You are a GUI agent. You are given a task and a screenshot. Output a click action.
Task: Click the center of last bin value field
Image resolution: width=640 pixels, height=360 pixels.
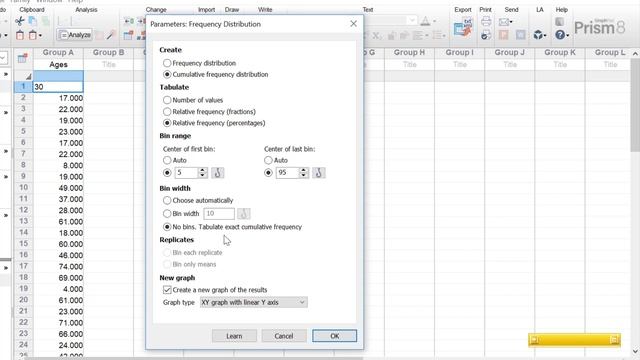288,173
